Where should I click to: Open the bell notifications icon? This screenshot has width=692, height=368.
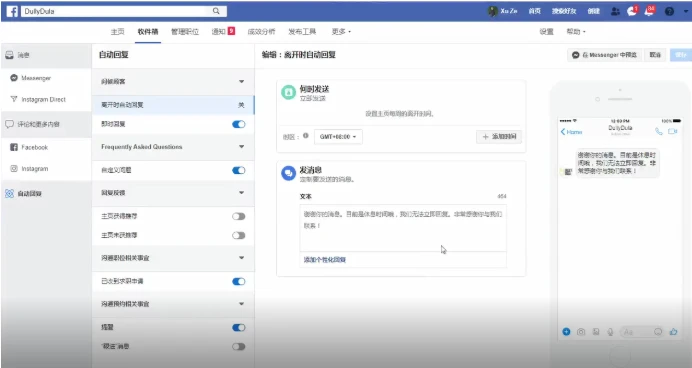tap(649, 11)
